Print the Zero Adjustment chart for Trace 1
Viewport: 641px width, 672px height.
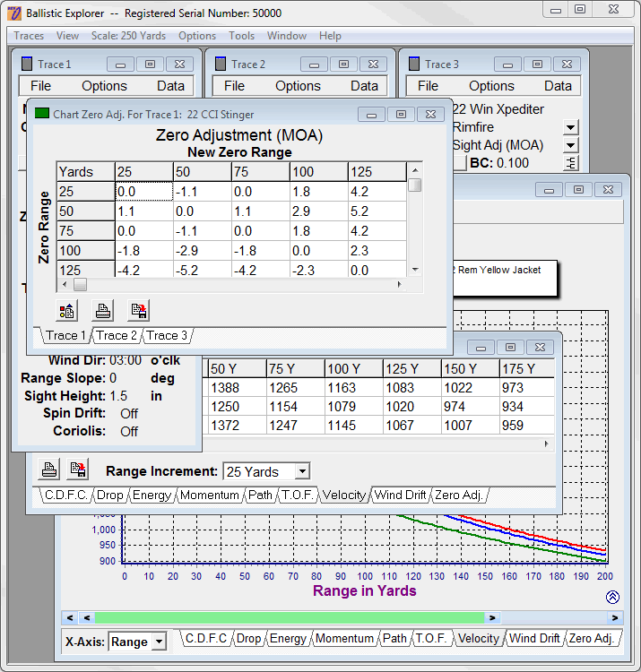[x=102, y=311]
